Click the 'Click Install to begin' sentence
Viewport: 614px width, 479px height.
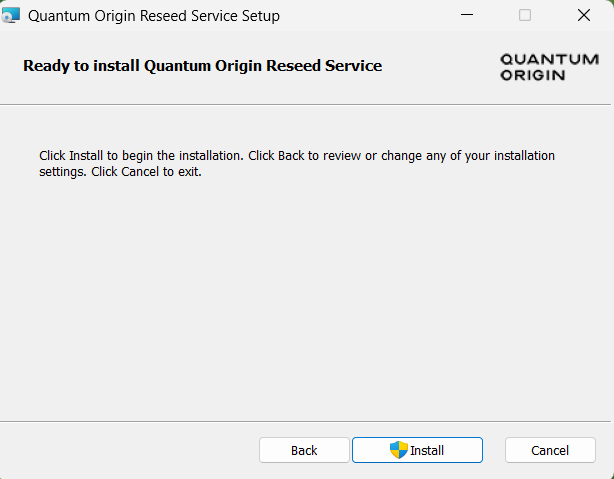pos(141,156)
